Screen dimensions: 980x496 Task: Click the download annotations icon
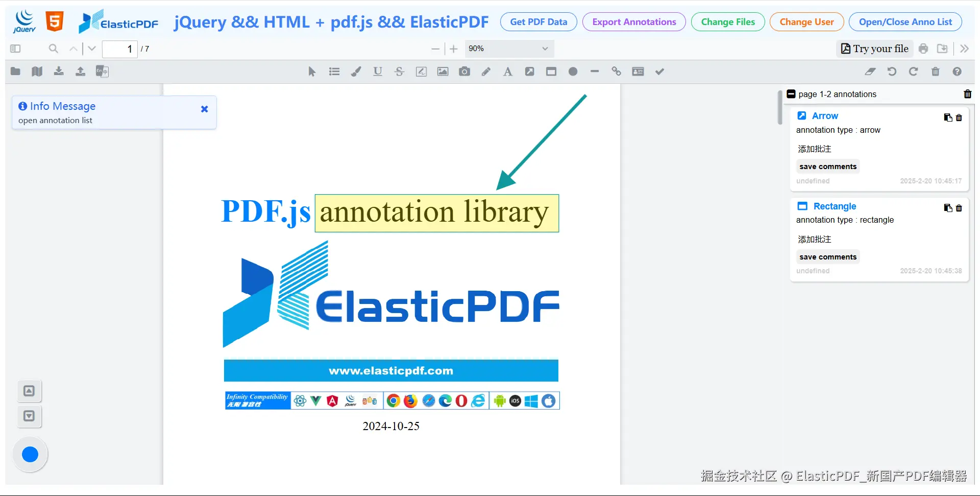pyautogui.click(x=59, y=72)
